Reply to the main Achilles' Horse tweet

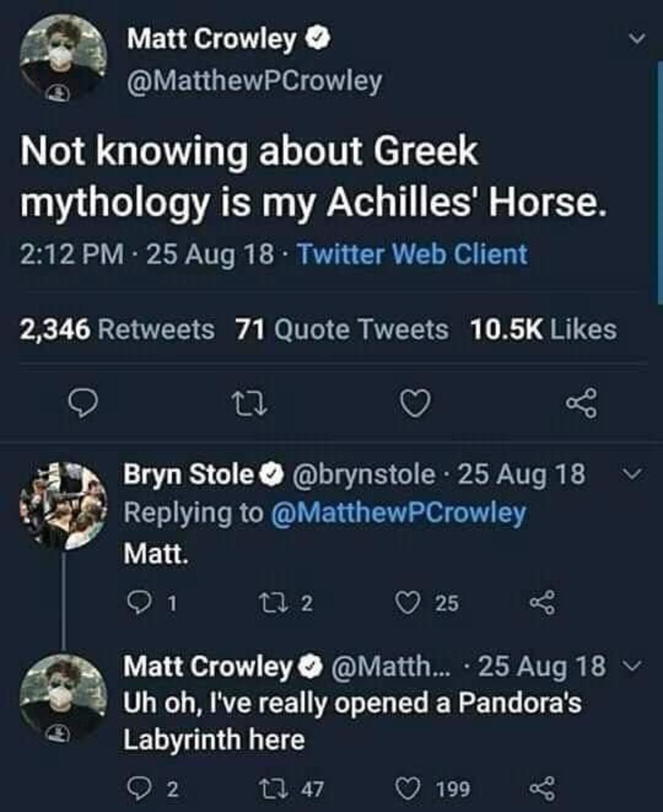pyautogui.click(x=83, y=405)
